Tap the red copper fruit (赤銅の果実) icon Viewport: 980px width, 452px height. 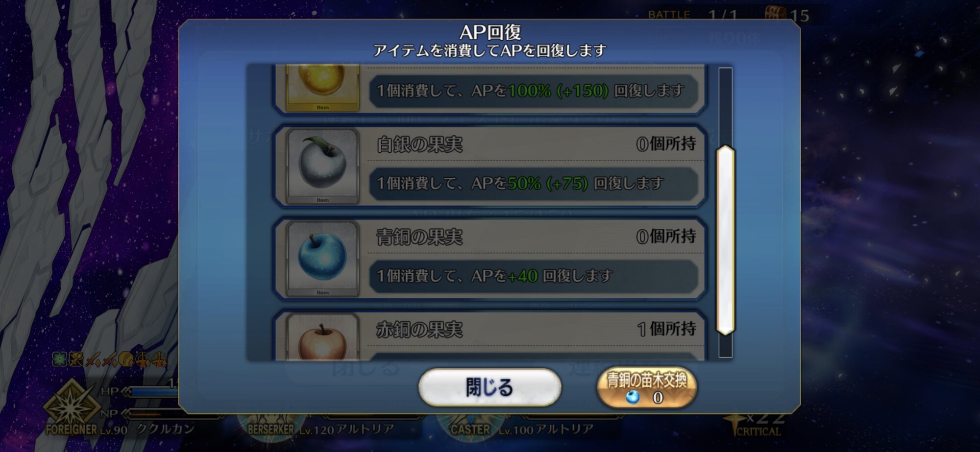pyautogui.click(x=322, y=337)
